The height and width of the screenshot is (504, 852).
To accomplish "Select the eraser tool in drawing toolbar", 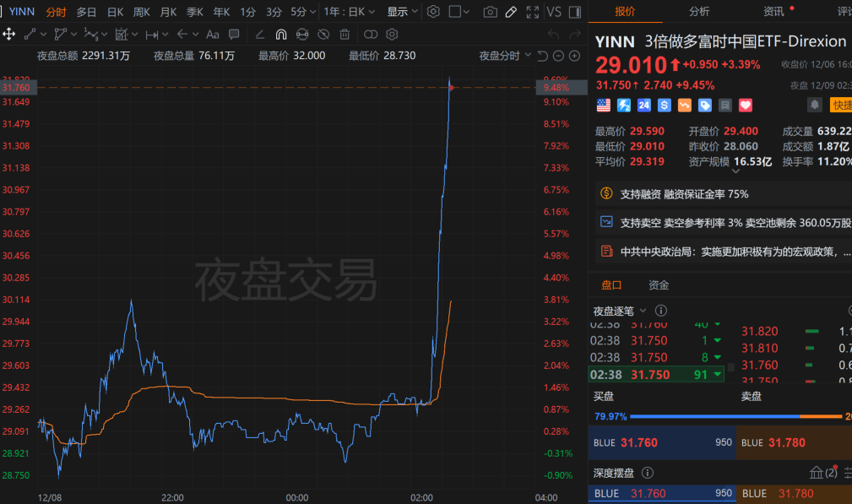I will (260, 35).
